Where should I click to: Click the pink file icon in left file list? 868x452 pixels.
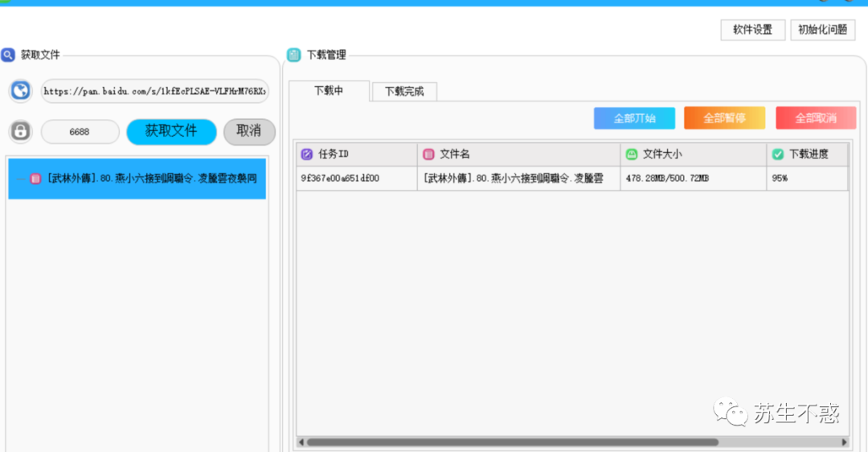point(35,179)
